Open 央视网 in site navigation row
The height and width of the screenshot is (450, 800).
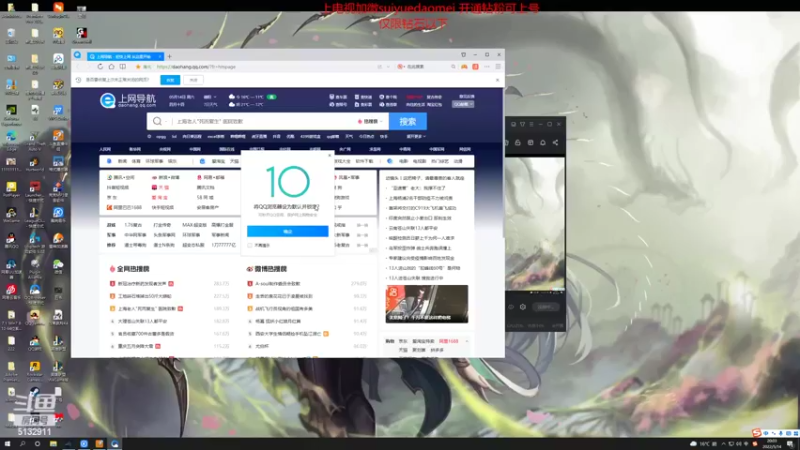[165, 149]
